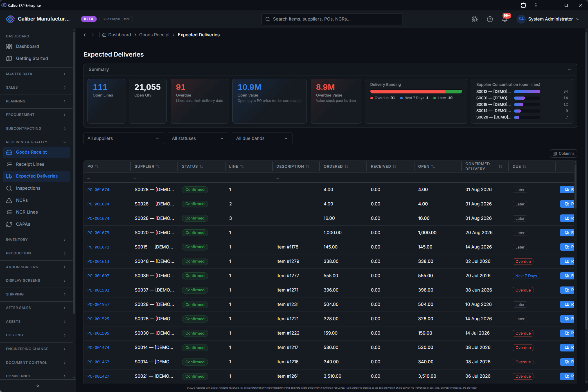The image size is (588, 392).
Task: Select Goods Receipt in sidebar
Action: 36,152
